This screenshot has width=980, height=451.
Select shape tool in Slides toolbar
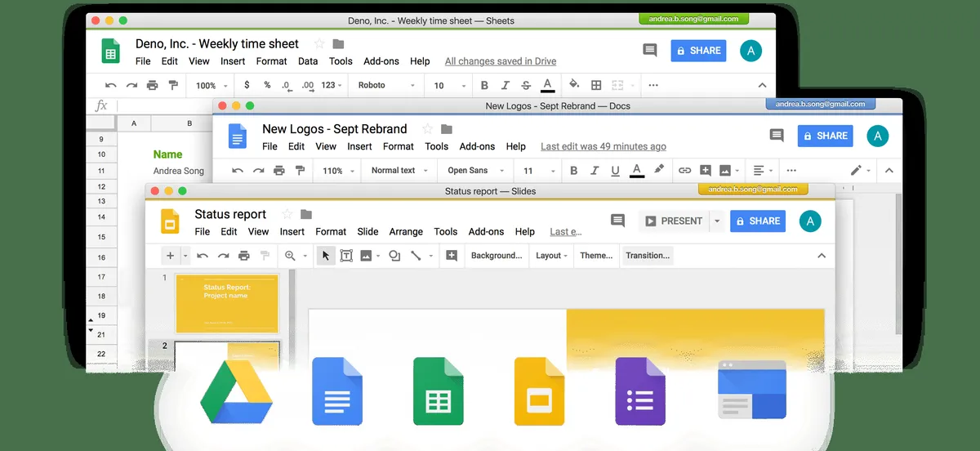tap(394, 256)
